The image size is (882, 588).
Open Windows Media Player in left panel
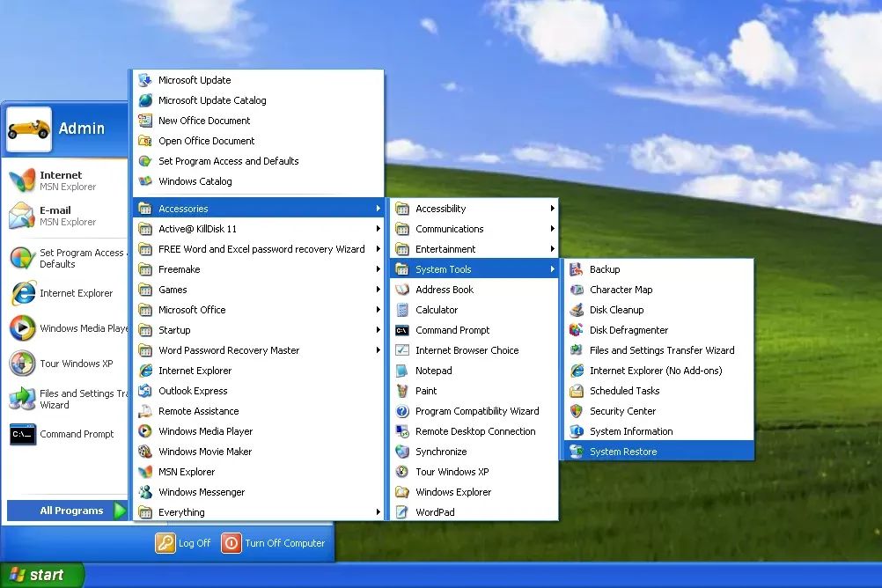point(64,328)
